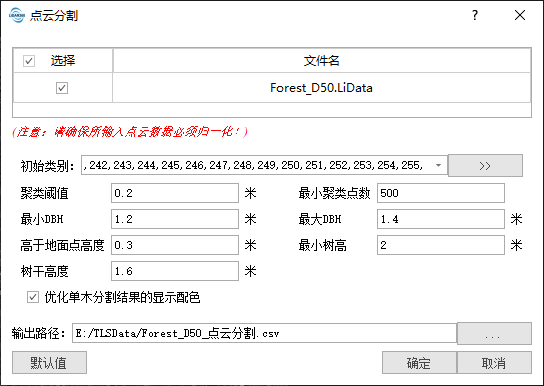Click the 选择 column header text
The height and width of the screenshot is (386, 544).
click(63, 61)
